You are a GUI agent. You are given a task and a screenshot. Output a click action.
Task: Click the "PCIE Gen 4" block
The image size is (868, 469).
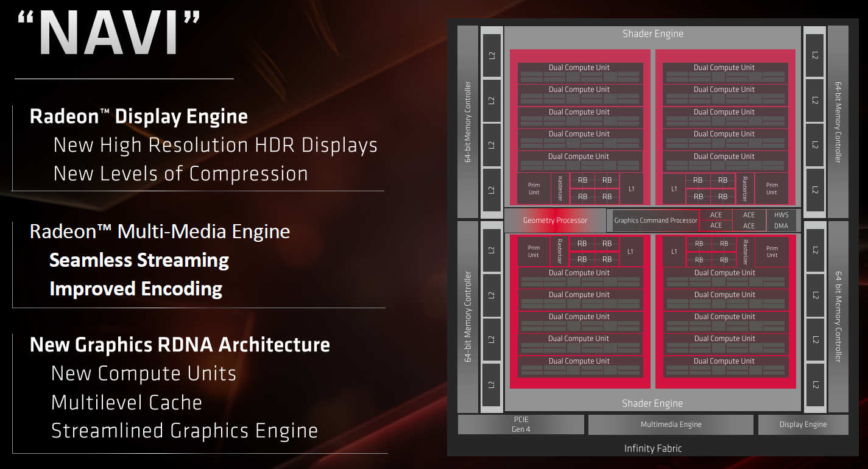tap(521, 425)
